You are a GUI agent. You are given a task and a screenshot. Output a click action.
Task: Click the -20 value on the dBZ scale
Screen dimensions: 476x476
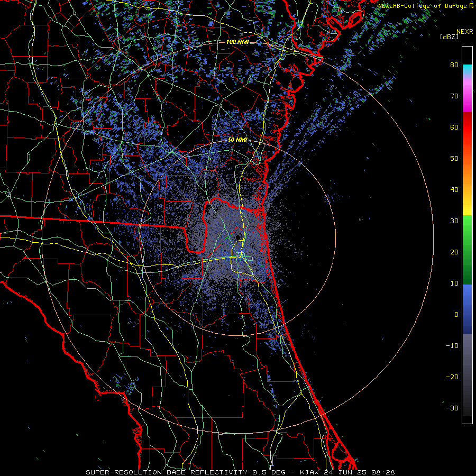coord(452,377)
